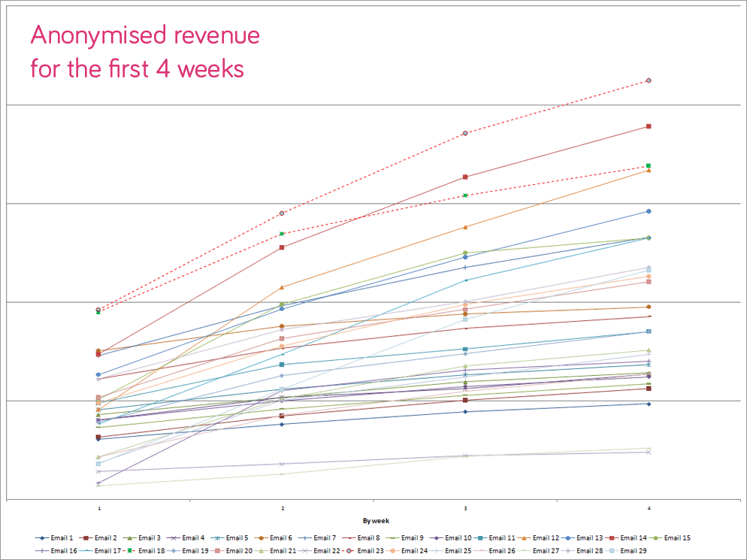Select the 'Email 8' legend entry

click(361, 537)
